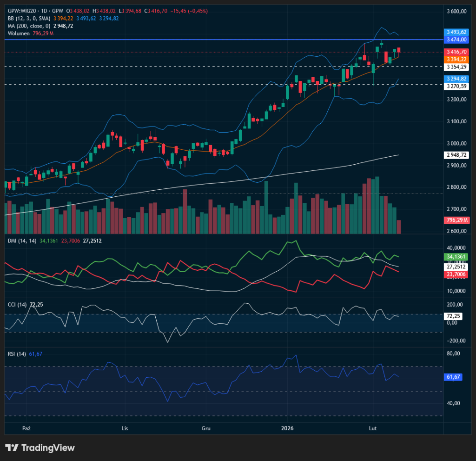476x461 pixels.
Task: Click the 796,29 M volume label
Action: (456, 220)
